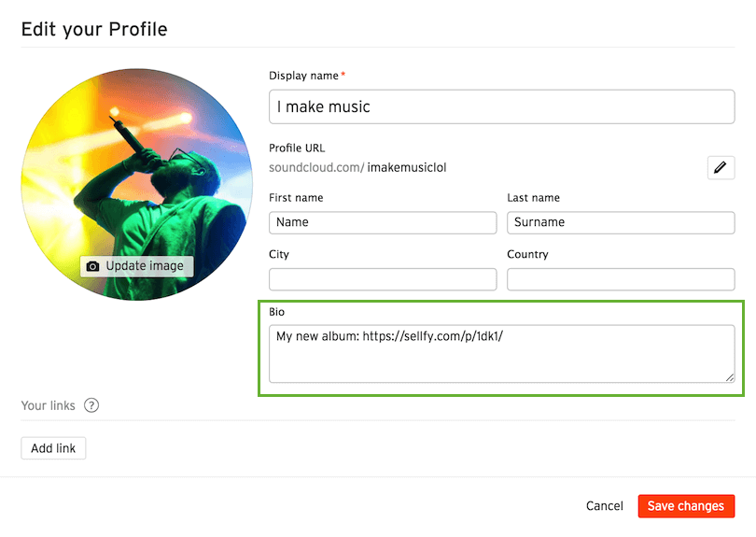
Task: Click the Display name label
Action: click(304, 76)
